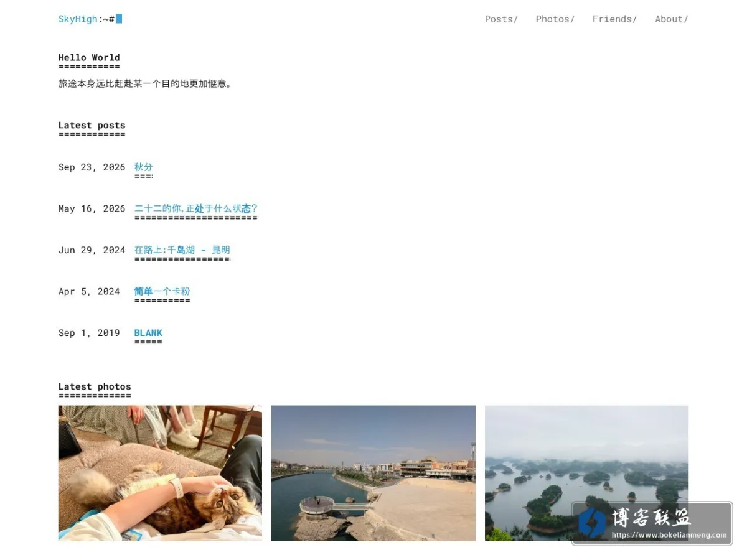Open the riverside town photo thumbnail
This screenshot has height=560, width=747.
coord(374,473)
